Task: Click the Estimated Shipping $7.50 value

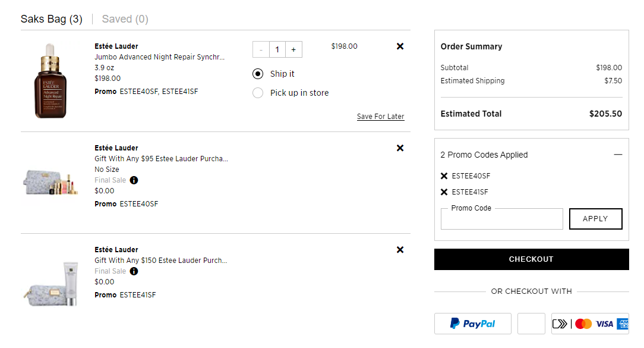Action: coord(613,81)
